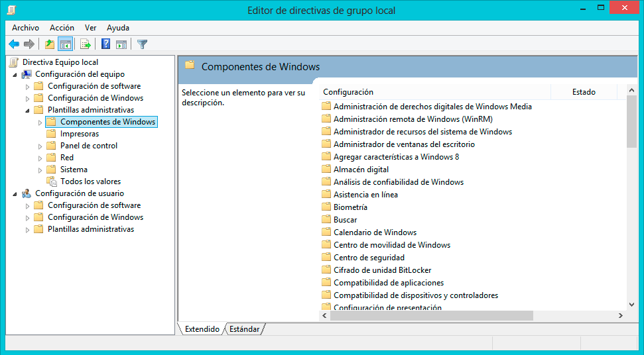Viewport: 644px width, 355px height.
Task: Click the Forward arrow toolbar icon
Action: click(29, 44)
